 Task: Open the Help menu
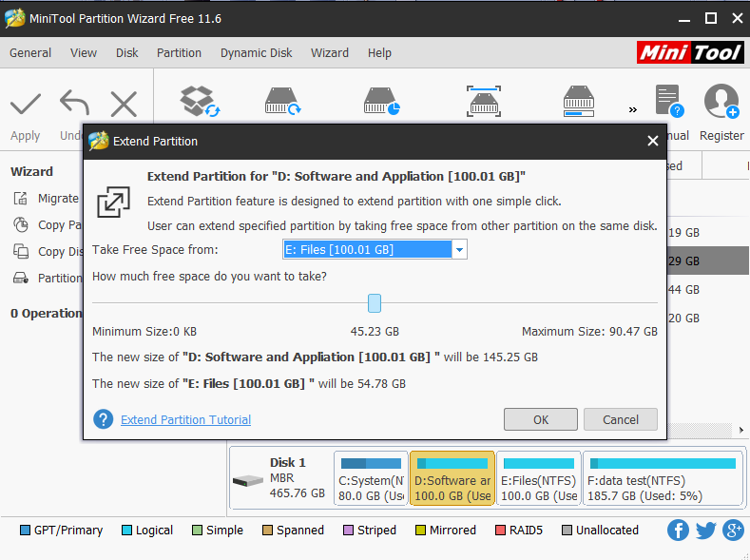(379, 52)
